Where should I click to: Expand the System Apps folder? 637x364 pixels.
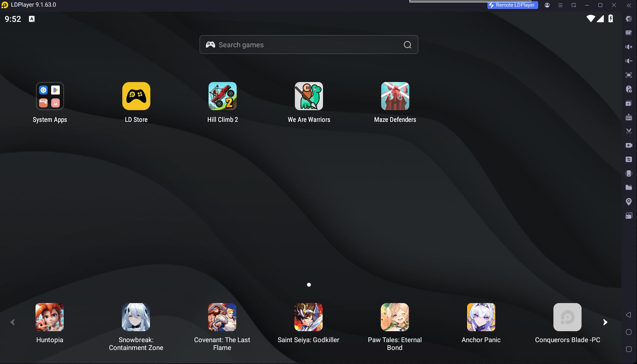pyautogui.click(x=50, y=96)
